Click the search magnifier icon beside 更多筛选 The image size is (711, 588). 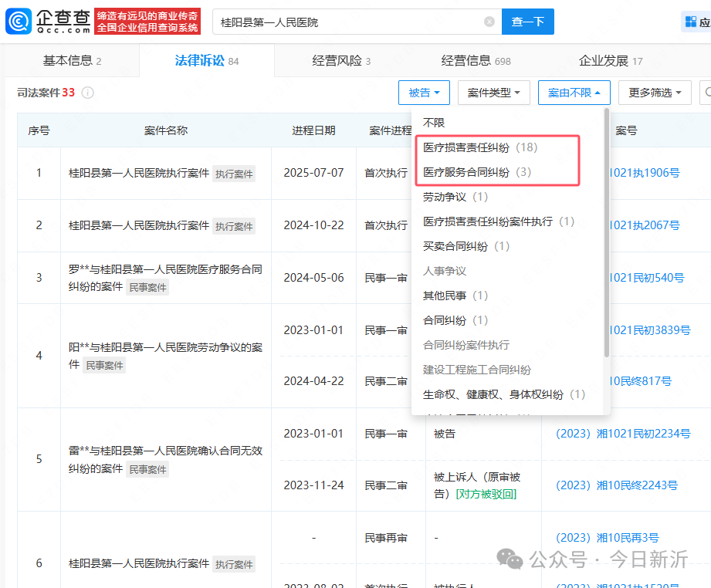pyautogui.click(x=707, y=93)
